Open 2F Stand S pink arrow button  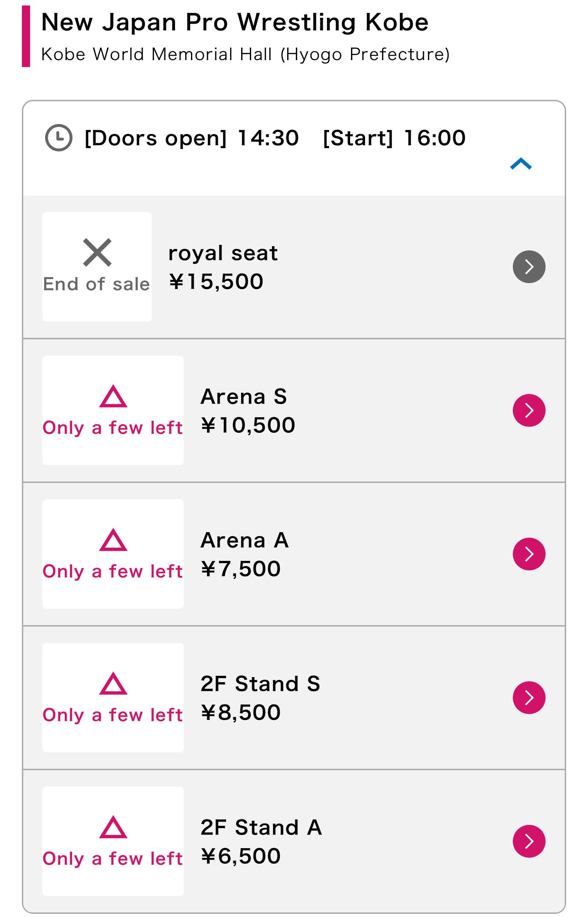coord(529,698)
